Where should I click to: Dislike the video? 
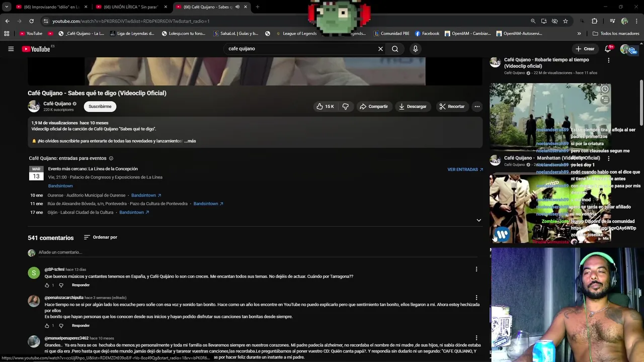tap(346, 107)
